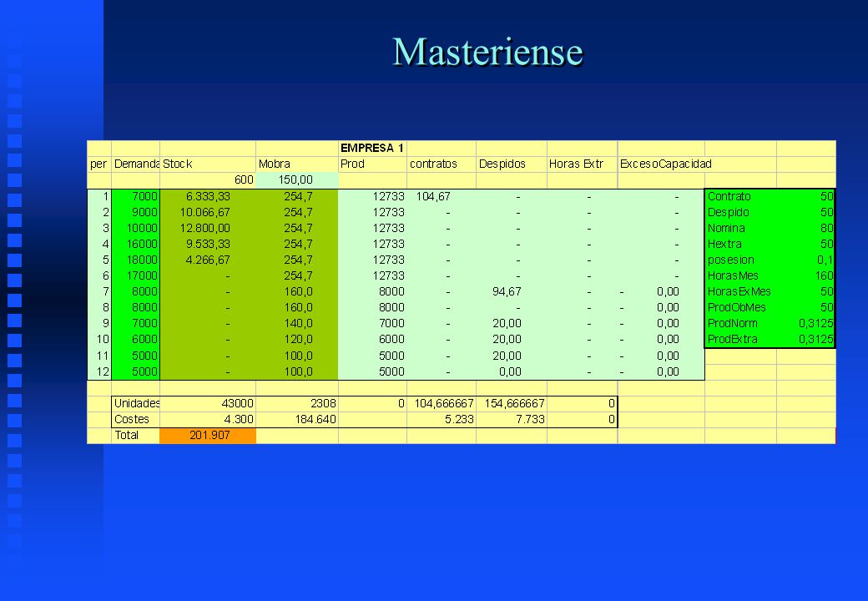Click the Contrato parameter label
Viewport: 868px width, 601px height.
click(x=729, y=196)
